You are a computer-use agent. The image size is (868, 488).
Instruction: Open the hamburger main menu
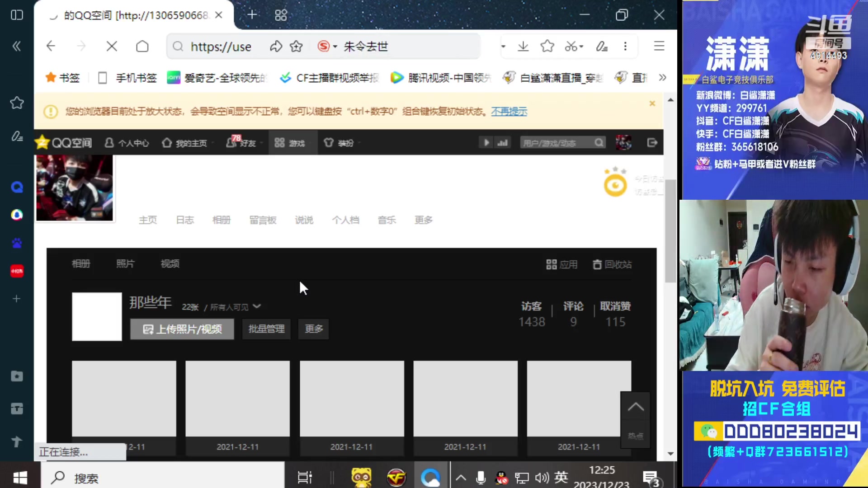(x=659, y=46)
